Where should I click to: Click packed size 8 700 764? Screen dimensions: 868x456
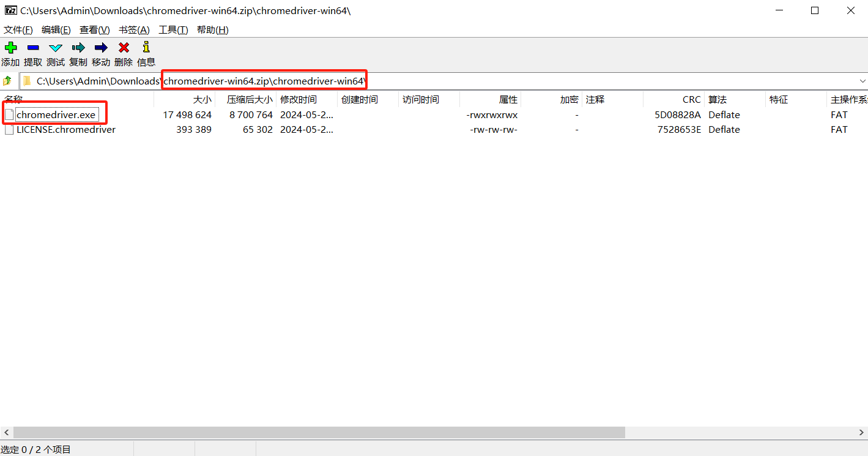[x=251, y=115]
